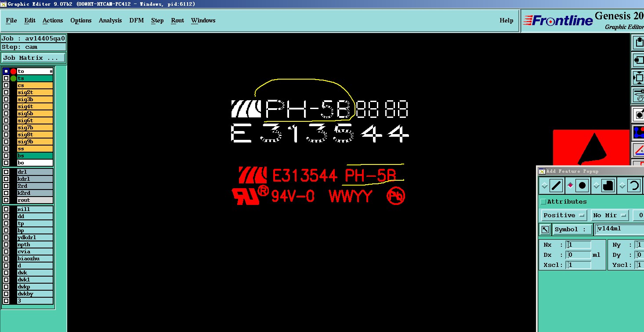Select layer sig4t in layer list
Screen dimensions: 644x332
[35, 106]
